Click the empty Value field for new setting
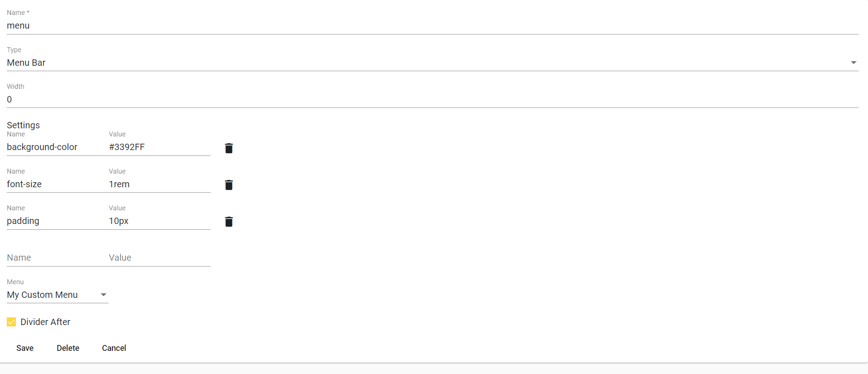 tap(160, 257)
